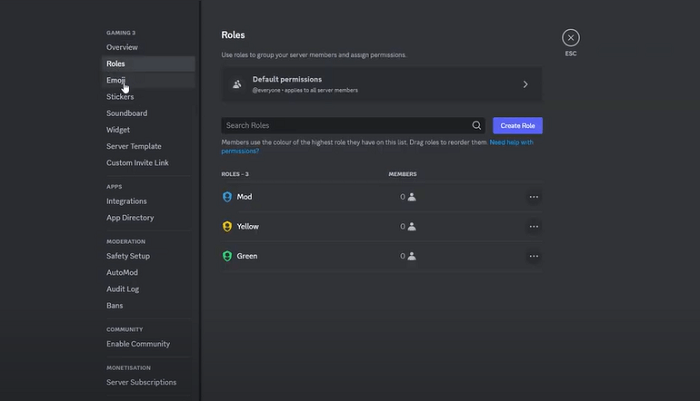The width and height of the screenshot is (700, 401).
Task: Click the Mod role's 0 member count
Action: coord(403,197)
